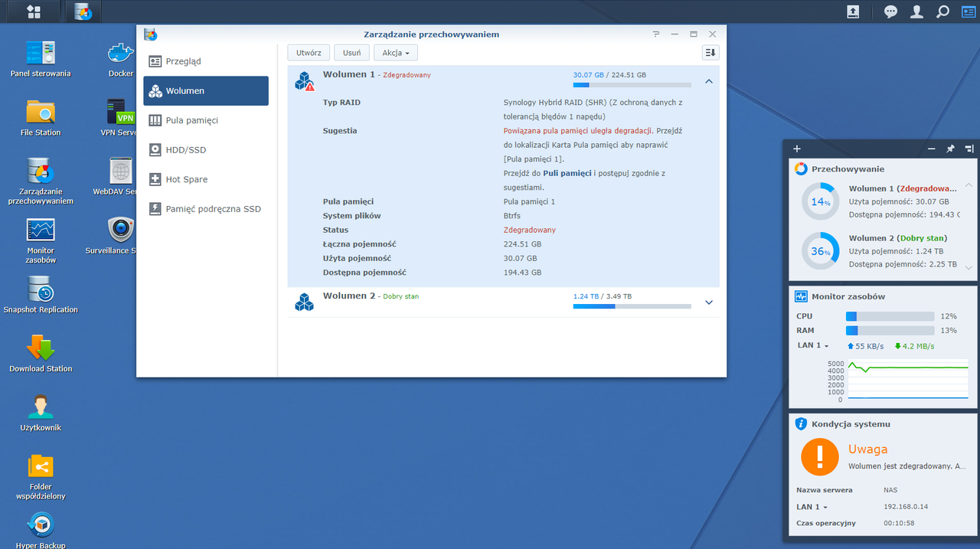Open notifications chat bubble icon
This screenshot has width=980, height=549.
890,11
